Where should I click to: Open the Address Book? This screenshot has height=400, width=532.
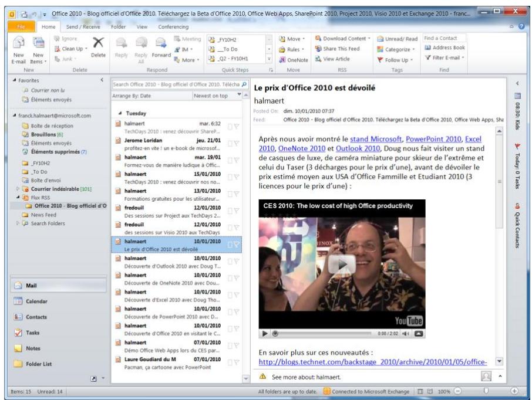(445, 48)
